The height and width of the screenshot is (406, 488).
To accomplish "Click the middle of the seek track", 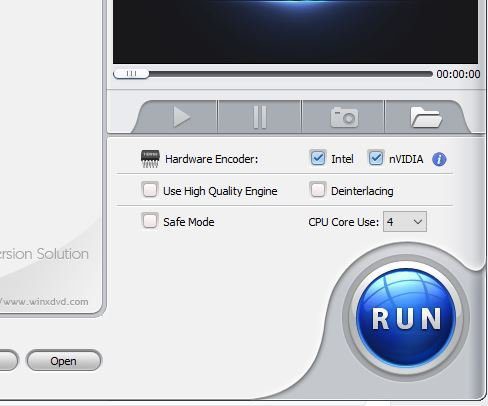I will click(x=273, y=74).
